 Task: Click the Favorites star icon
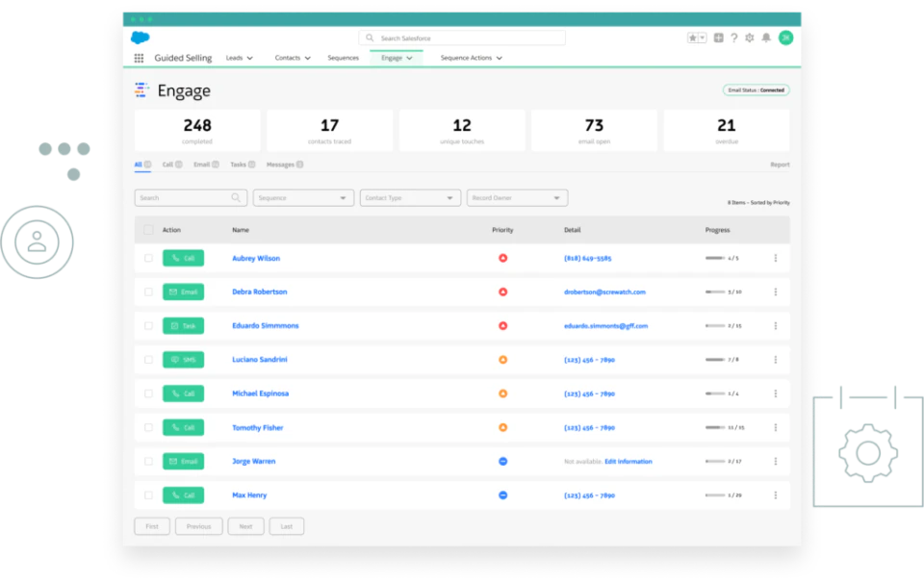[x=691, y=38]
